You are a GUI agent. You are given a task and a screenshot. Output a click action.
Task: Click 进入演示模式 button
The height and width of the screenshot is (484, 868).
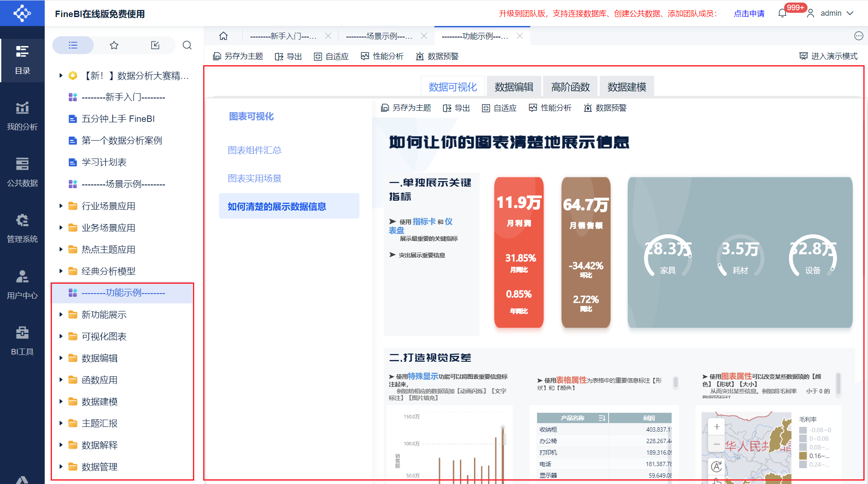(828, 56)
